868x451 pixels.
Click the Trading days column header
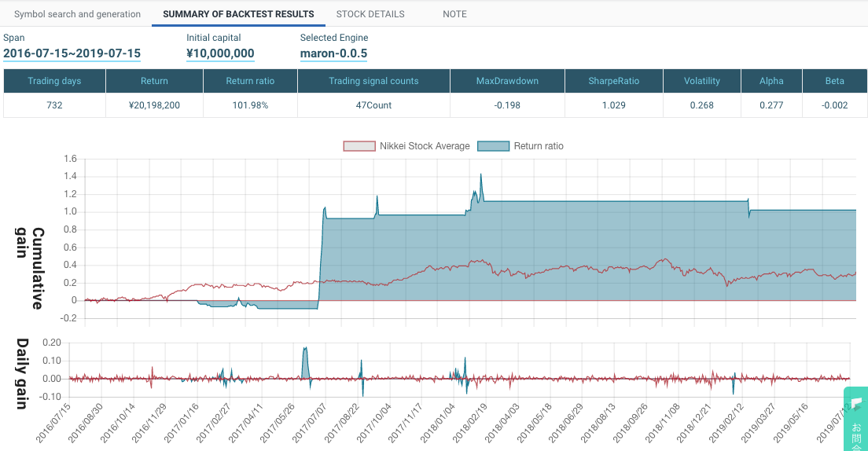[x=54, y=81]
